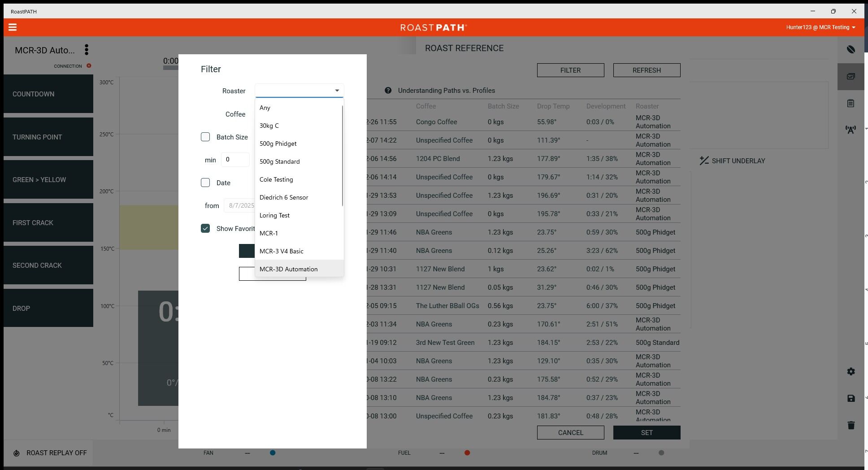
Task: Click the minus dash beside FAN
Action: coord(247,453)
